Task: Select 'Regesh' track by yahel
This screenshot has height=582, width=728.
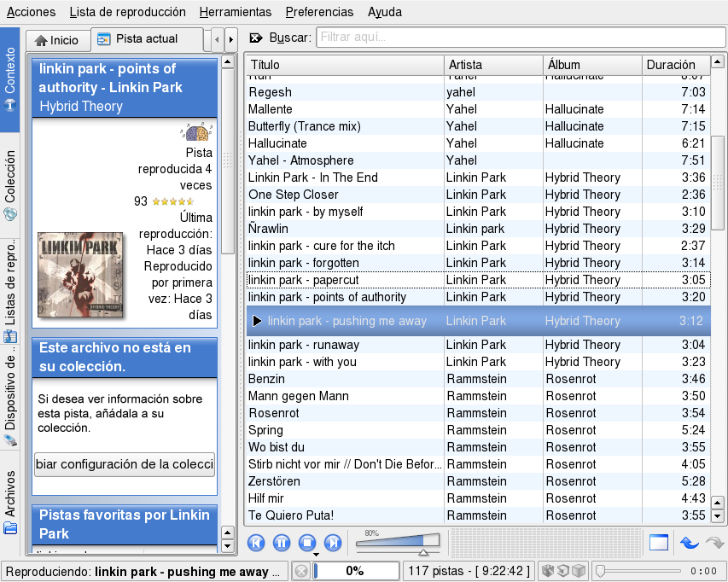Action: (478, 92)
